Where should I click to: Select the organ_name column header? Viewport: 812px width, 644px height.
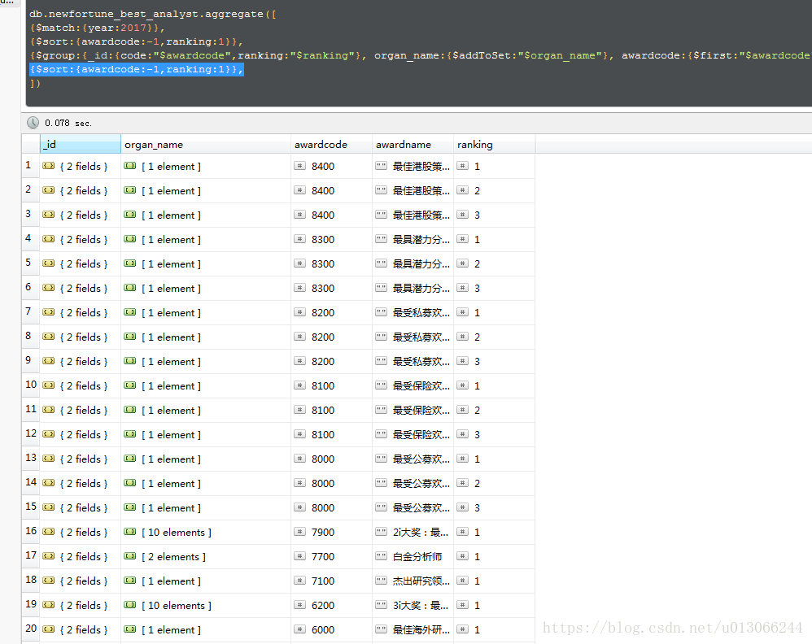pyautogui.click(x=206, y=145)
